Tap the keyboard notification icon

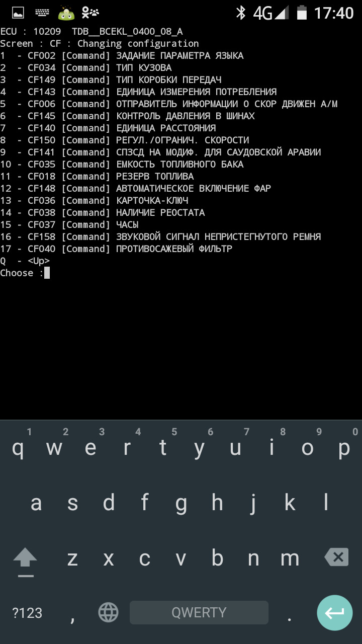[x=42, y=13]
